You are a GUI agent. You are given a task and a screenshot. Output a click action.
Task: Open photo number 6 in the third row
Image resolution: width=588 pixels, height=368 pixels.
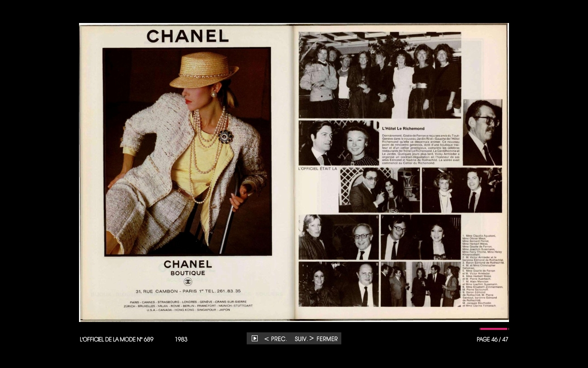coord(339,237)
